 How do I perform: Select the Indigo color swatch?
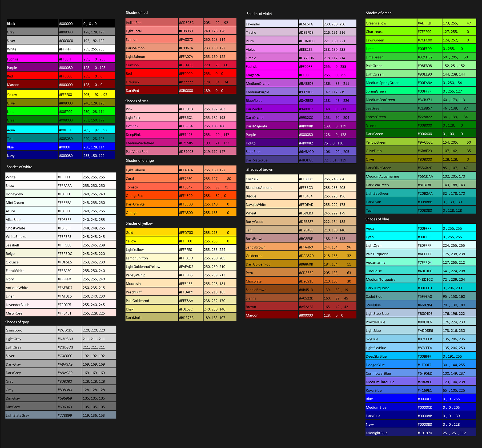[x=271, y=143]
